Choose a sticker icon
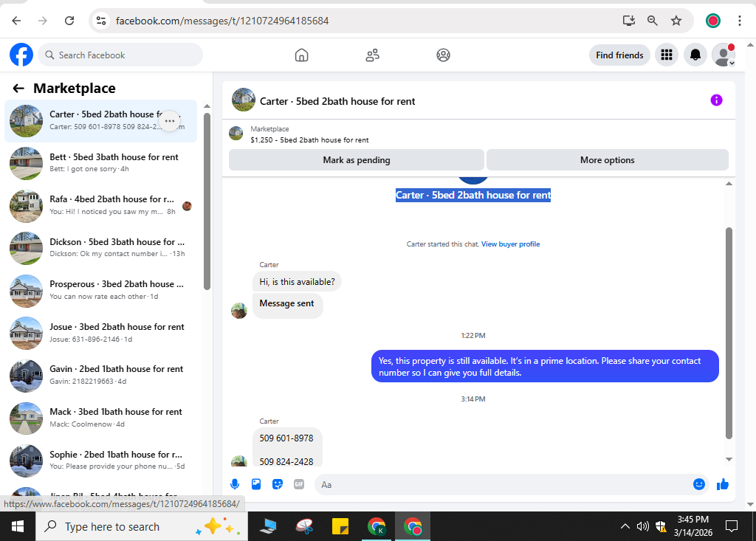 click(278, 484)
